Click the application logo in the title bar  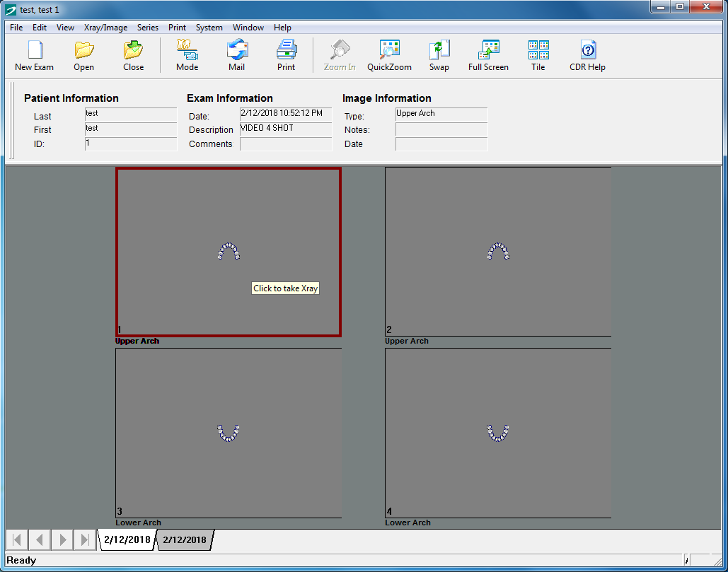[x=11, y=10]
